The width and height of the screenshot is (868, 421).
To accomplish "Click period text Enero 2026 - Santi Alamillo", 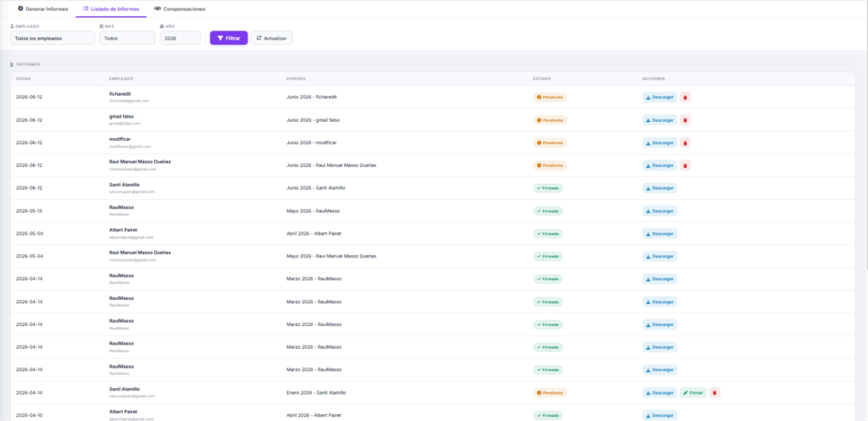I will tap(316, 393).
